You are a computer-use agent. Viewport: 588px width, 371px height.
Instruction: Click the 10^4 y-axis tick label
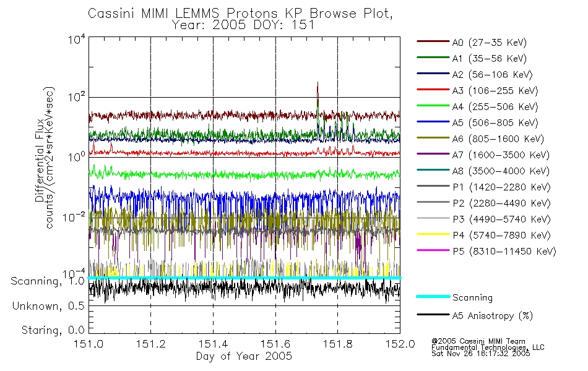coord(77,40)
